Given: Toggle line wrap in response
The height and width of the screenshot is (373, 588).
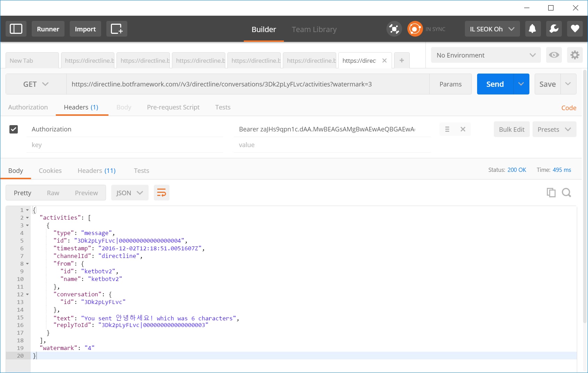Looking at the screenshot, I should [161, 193].
